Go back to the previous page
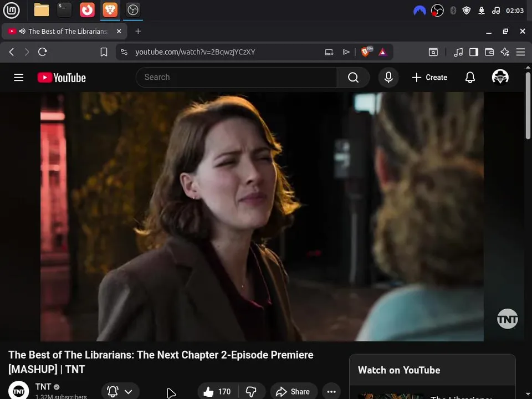This screenshot has height=399, width=532. pyautogui.click(x=12, y=52)
